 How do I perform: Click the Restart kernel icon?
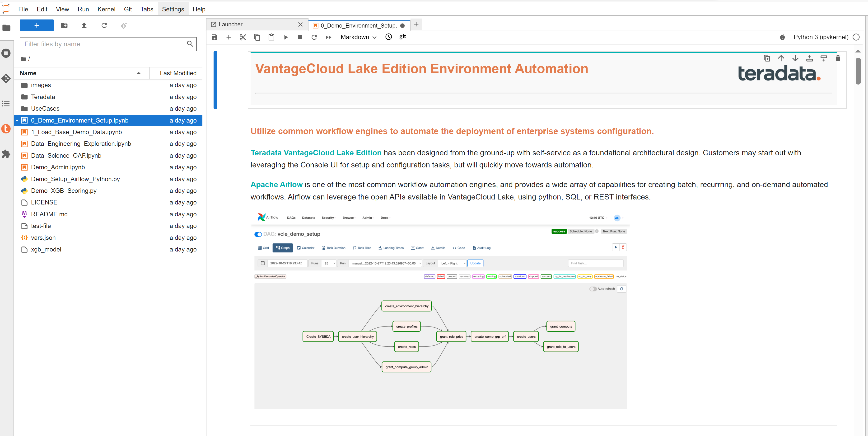pyautogui.click(x=314, y=37)
